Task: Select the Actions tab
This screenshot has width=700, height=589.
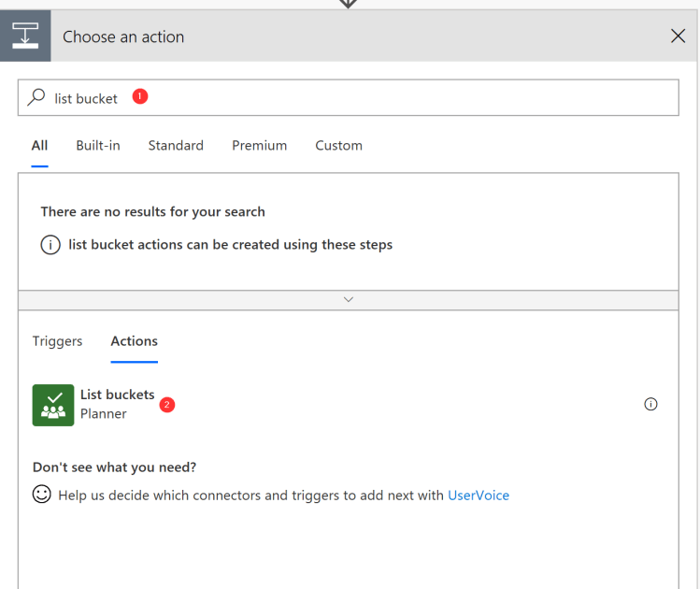Action: pos(135,341)
